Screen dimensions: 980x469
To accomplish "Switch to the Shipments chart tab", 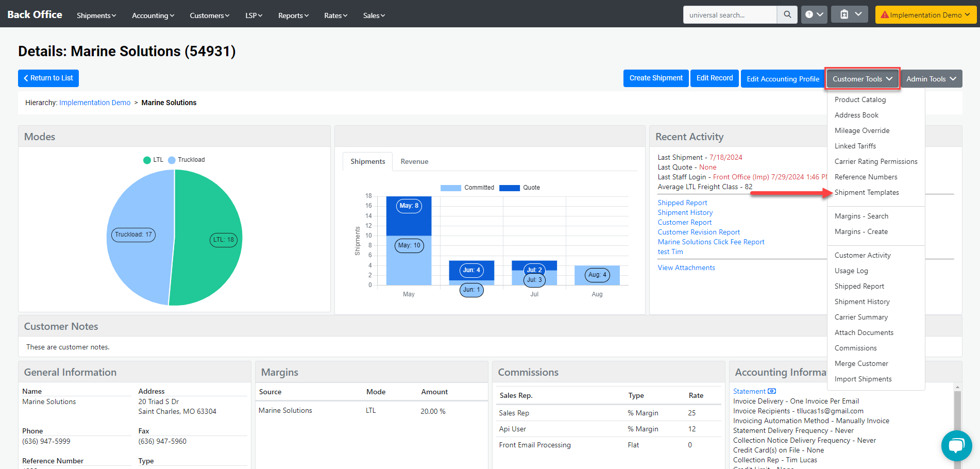I will point(368,161).
